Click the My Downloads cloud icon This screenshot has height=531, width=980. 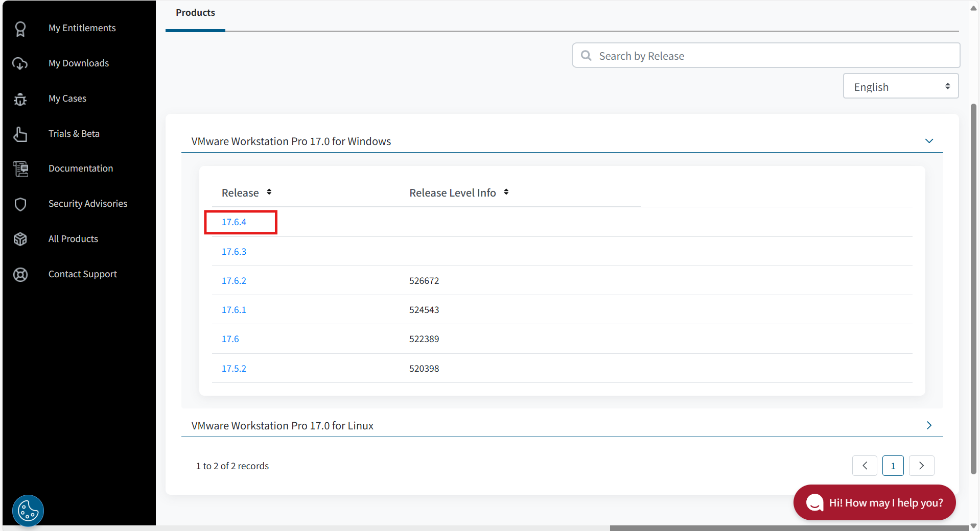click(20, 63)
